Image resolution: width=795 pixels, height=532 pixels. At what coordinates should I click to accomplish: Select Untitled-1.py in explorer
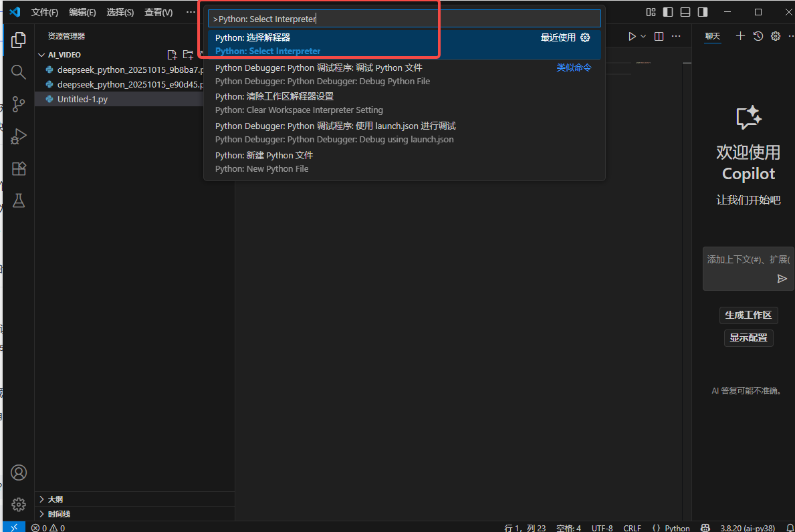[119, 100]
